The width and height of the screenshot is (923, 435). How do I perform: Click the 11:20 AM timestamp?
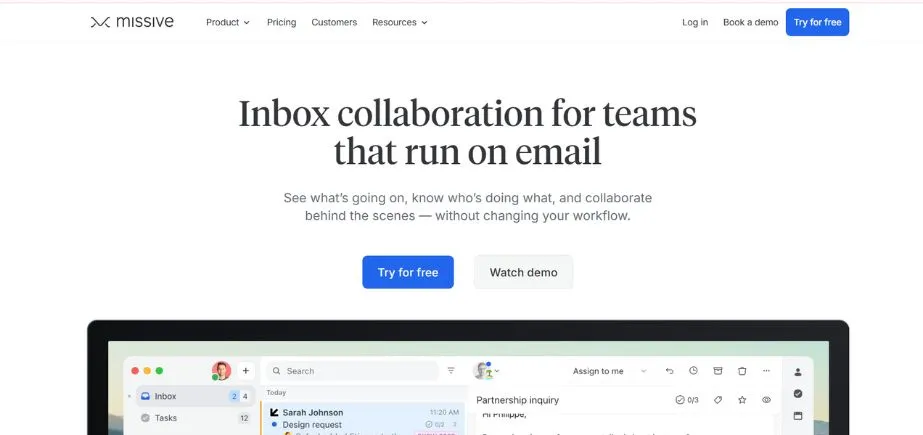click(x=444, y=412)
